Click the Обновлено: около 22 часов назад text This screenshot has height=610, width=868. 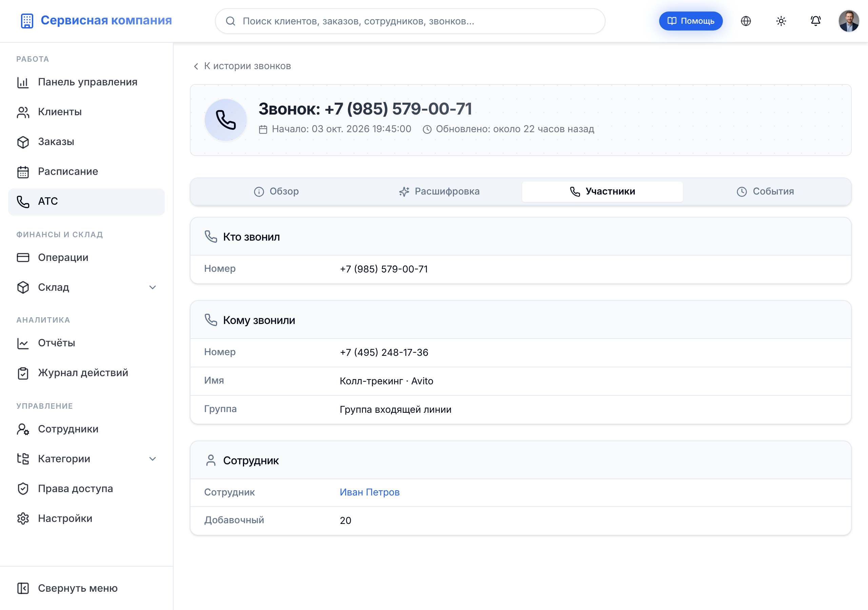pyautogui.click(x=515, y=129)
